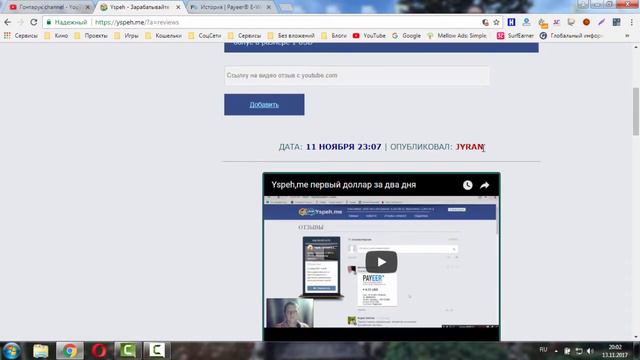Click the date text 11 НОЯБРЯ 23:07
This screenshot has height=360, width=640.
[344, 147]
